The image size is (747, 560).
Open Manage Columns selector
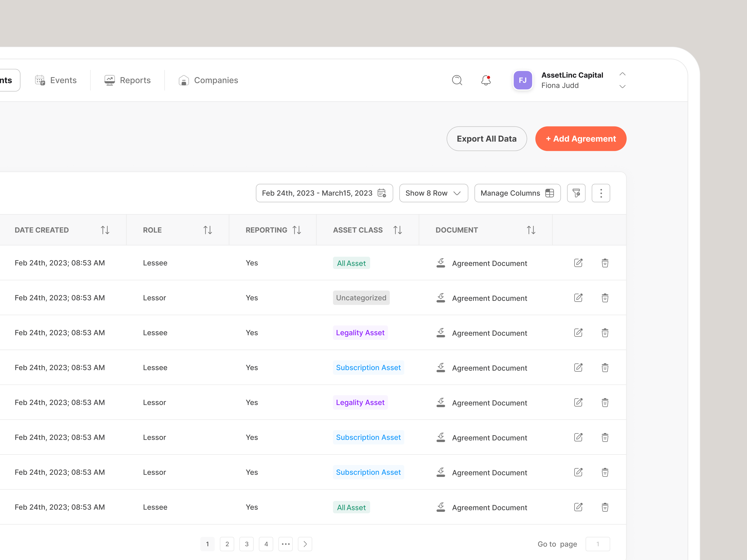point(517,193)
